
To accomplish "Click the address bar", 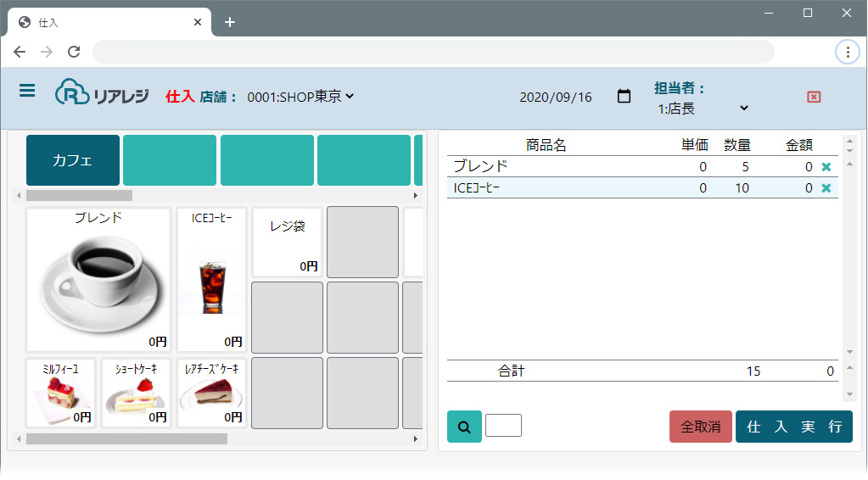I will pyautogui.click(x=434, y=52).
